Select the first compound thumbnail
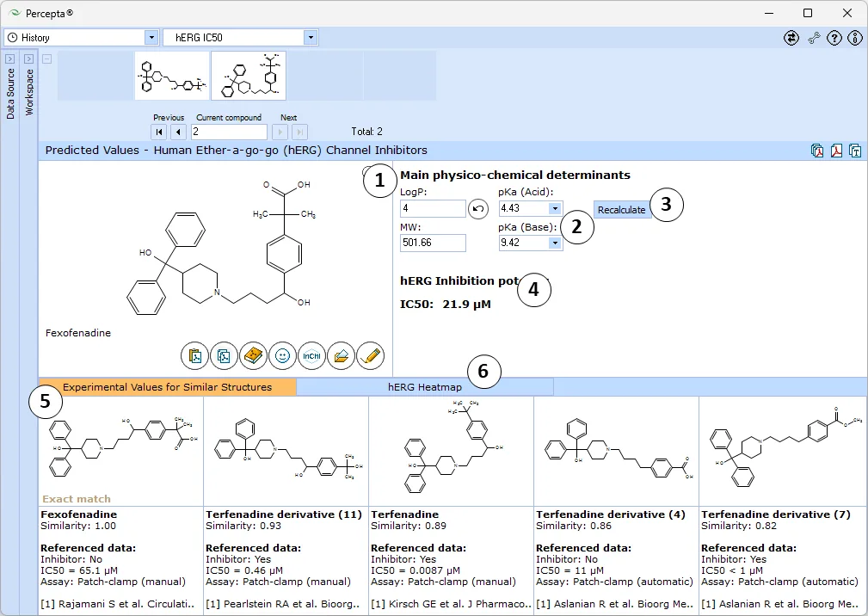 [172, 76]
